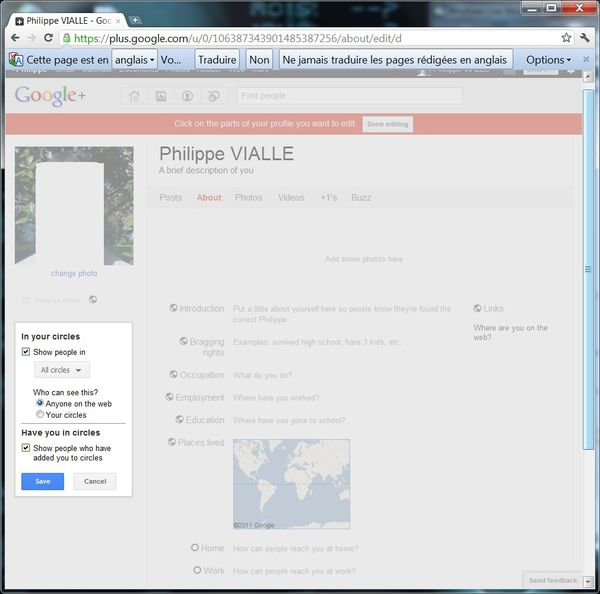Close the translation bar
The width and height of the screenshot is (600, 594).
(x=586, y=60)
